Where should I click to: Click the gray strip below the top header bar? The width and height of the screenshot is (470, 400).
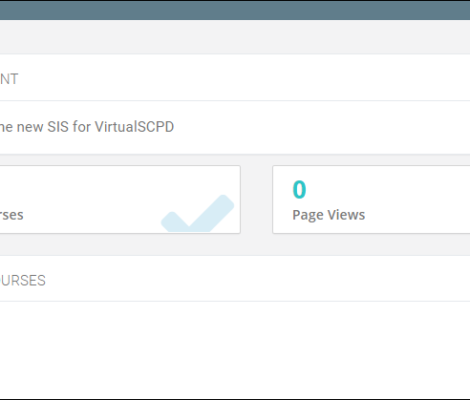coord(235,37)
